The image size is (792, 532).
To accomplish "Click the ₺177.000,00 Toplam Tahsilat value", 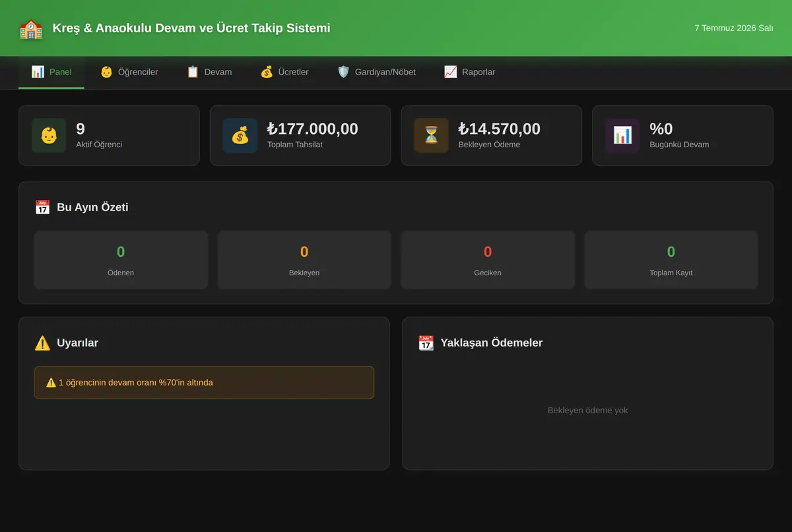I will tap(313, 129).
